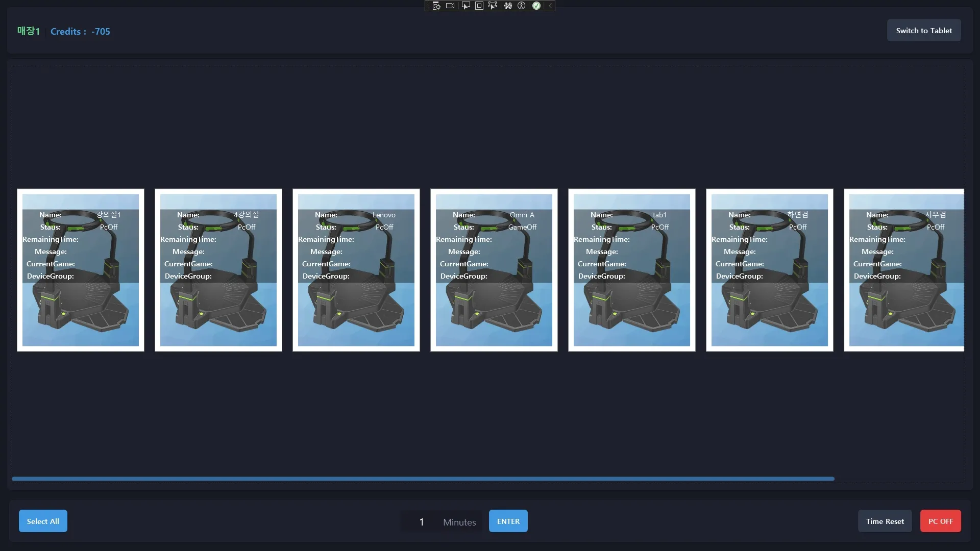Click the braces binding check icon
The image size is (980, 551).
(x=508, y=6)
